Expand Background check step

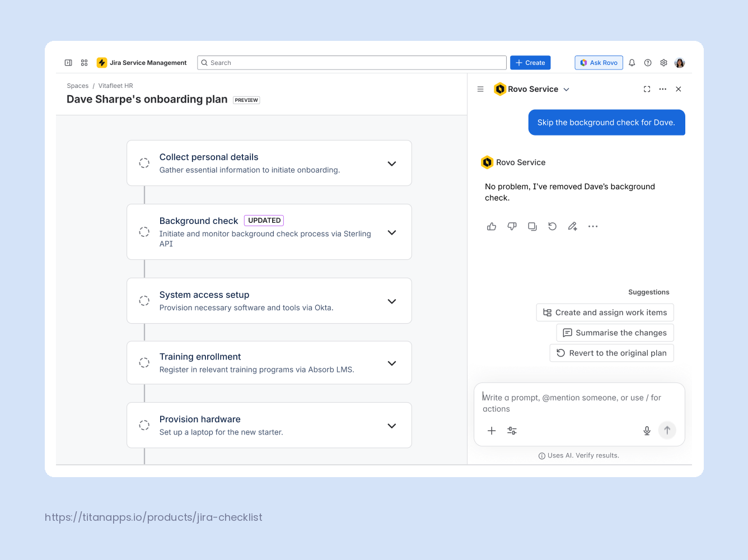tap(392, 232)
